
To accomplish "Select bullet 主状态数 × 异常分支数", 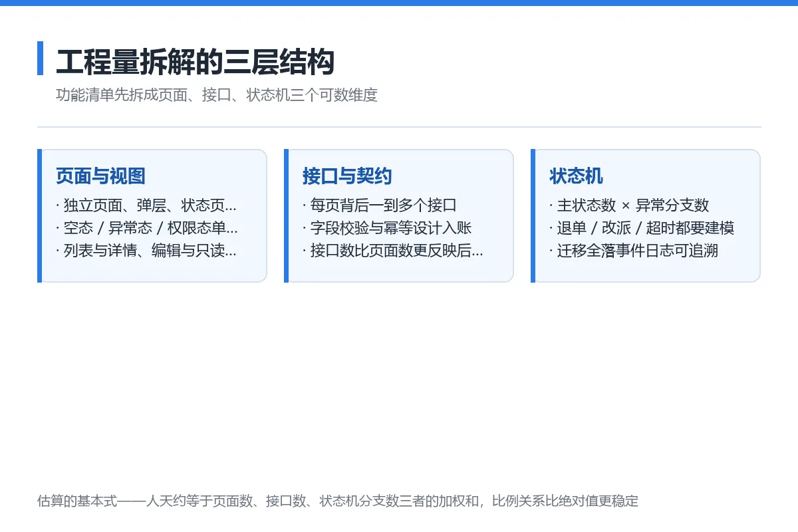I will [629, 205].
